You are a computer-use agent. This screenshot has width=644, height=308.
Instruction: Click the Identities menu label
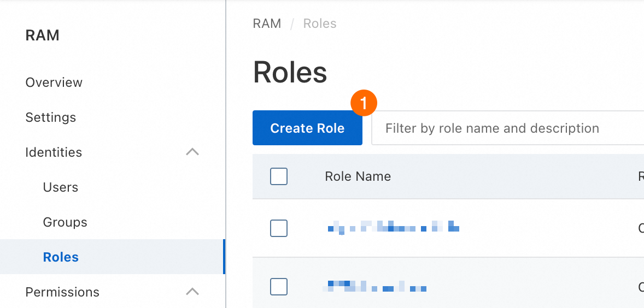pyautogui.click(x=54, y=152)
